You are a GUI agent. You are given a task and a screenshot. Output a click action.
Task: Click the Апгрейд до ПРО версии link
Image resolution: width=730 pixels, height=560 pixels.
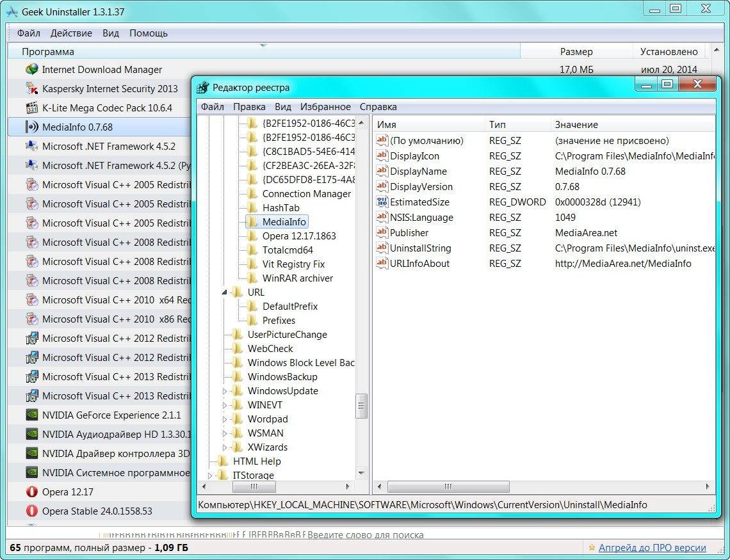click(653, 547)
